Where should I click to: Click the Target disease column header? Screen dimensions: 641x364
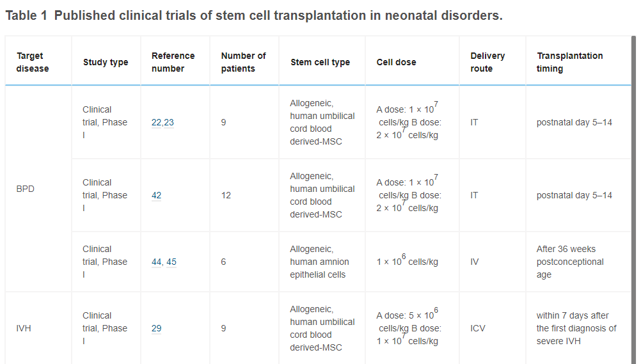33,62
